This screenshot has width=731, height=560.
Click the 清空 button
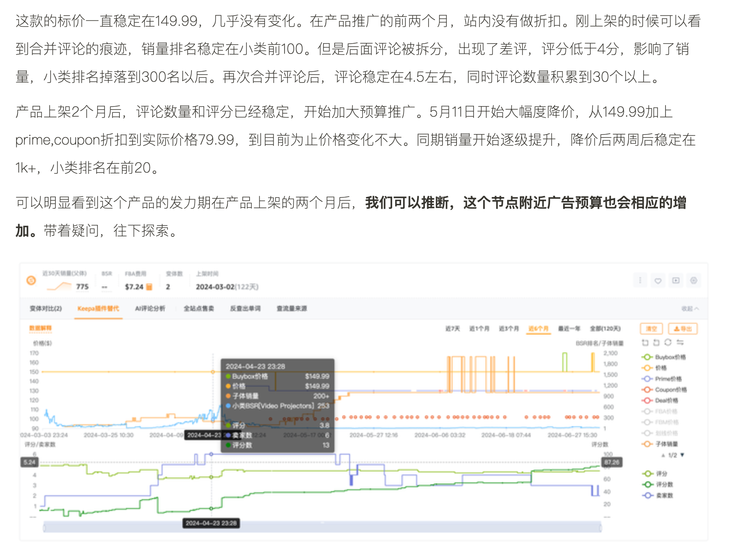651,328
